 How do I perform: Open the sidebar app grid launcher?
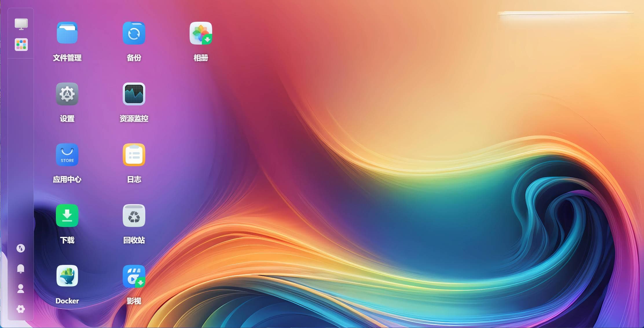coord(21,45)
